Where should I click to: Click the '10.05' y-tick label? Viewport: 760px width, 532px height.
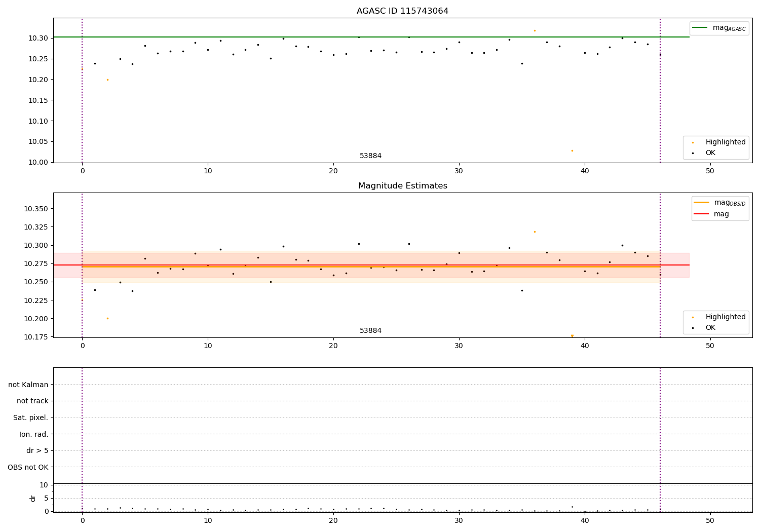(38, 142)
